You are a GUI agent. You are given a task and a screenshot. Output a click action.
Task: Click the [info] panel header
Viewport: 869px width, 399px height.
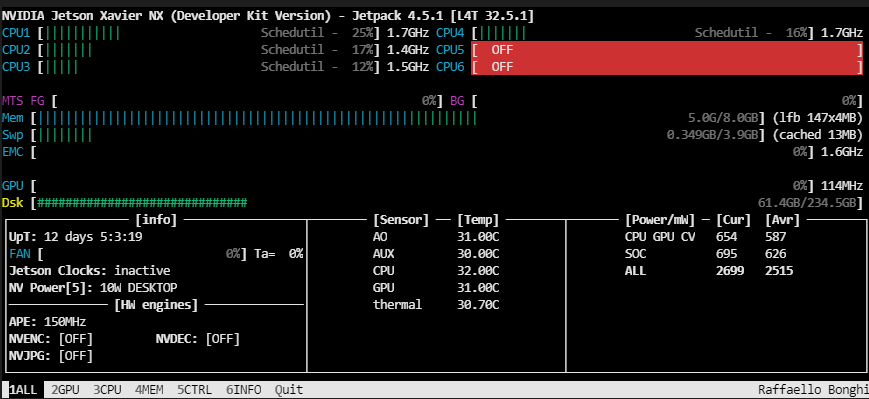(156, 220)
